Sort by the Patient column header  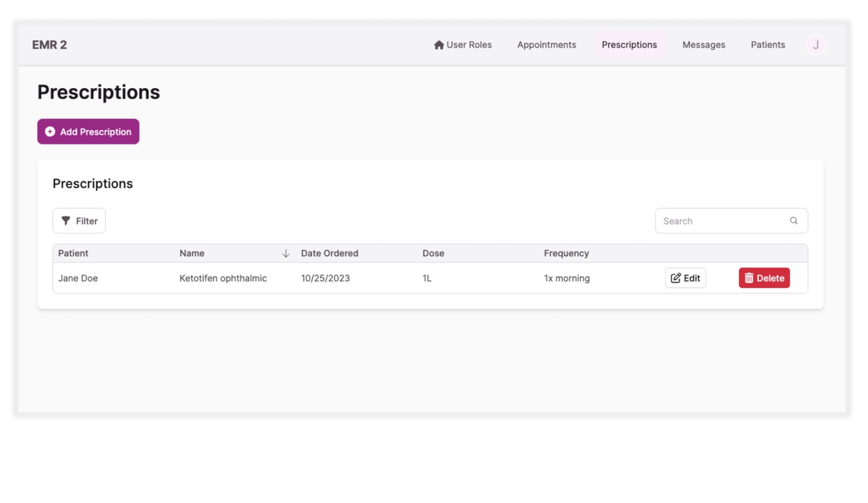coord(73,253)
